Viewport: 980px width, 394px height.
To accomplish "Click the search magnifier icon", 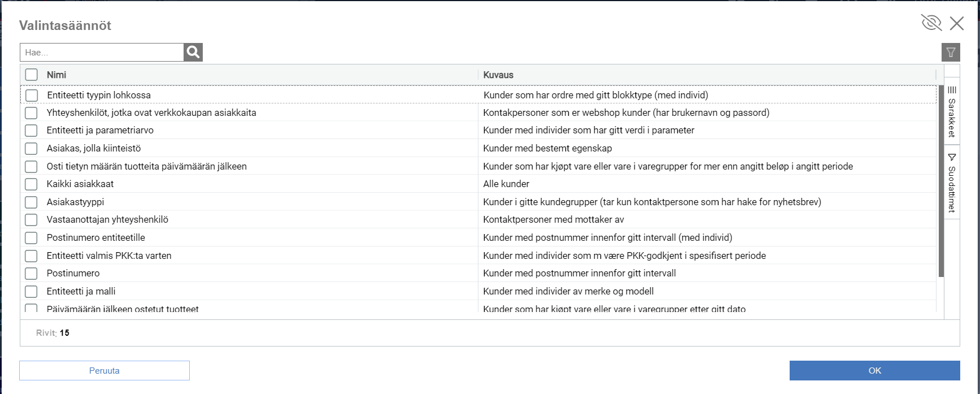I will click(x=193, y=52).
